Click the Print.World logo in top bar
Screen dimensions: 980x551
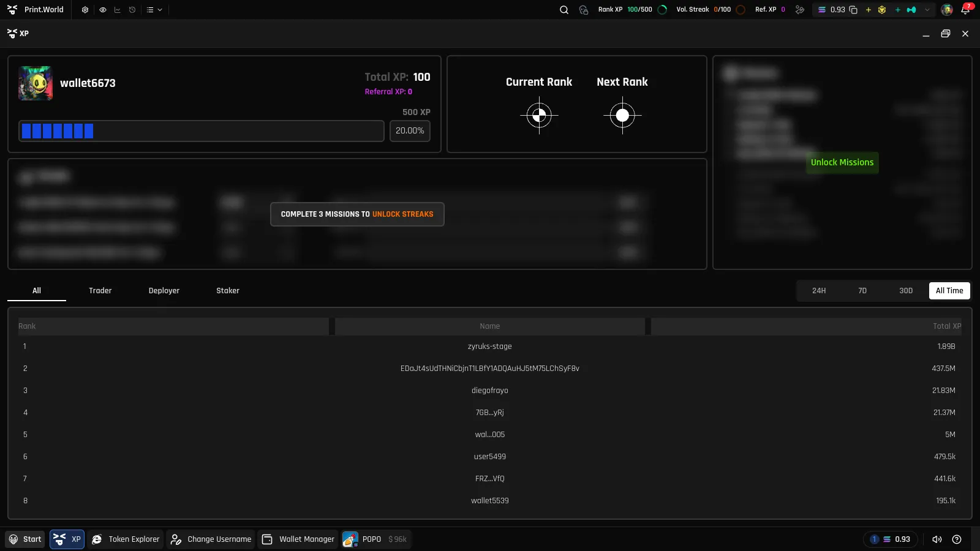(x=36, y=10)
